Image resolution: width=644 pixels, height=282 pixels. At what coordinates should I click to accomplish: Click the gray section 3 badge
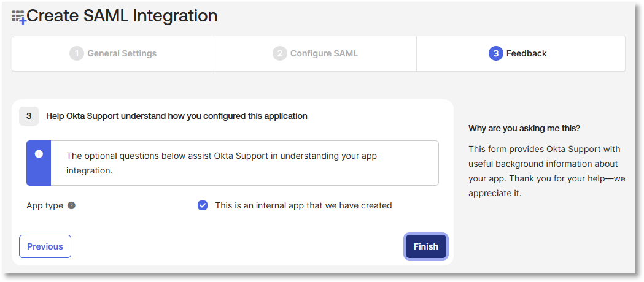click(29, 115)
